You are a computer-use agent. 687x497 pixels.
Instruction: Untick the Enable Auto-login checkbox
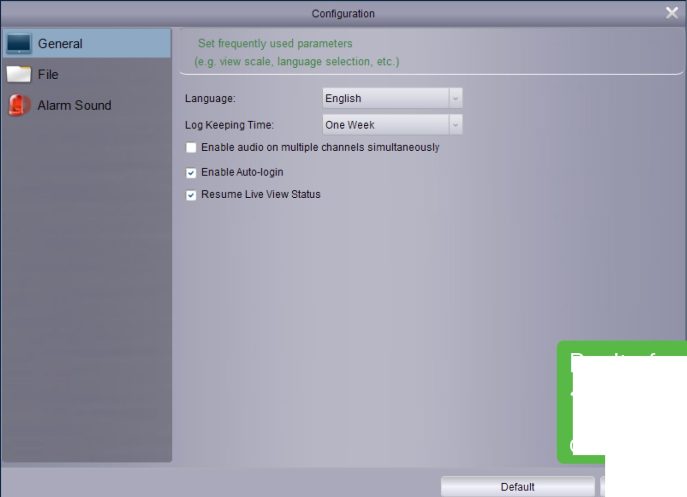click(x=191, y=173)
